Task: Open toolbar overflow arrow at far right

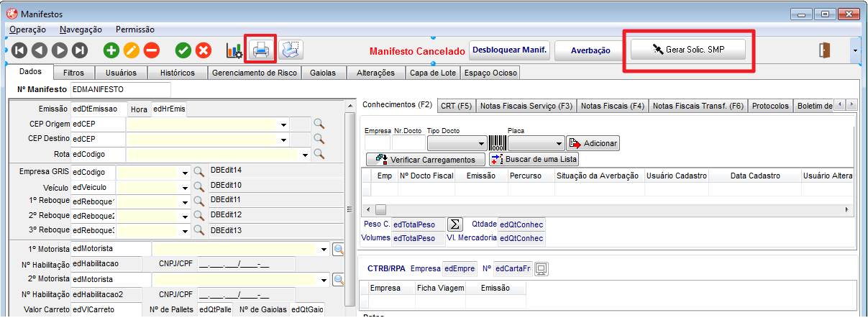Action: click(x=854, y=50)
